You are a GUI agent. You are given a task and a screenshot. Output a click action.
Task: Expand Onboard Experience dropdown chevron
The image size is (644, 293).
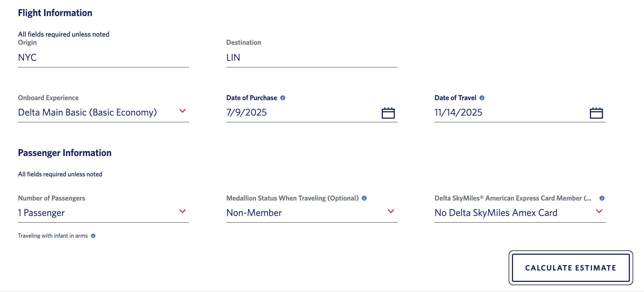coord(183,111)
